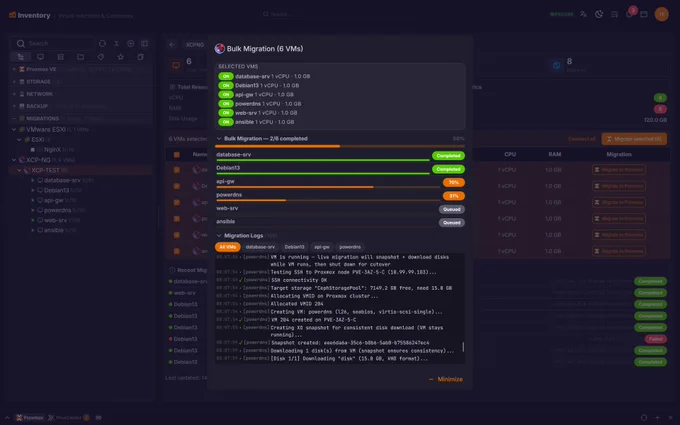The image size is (680, 425).
Task: Select the folder view icon tab
Action: tap(81, 57)
